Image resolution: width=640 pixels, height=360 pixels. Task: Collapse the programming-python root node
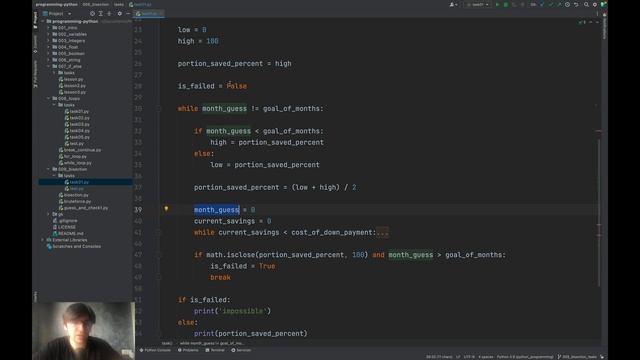coord(43,21)
